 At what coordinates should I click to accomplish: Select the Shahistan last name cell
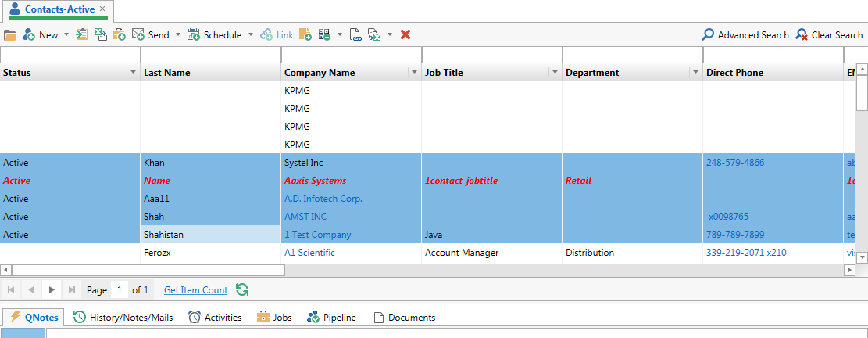click(211, 235)
